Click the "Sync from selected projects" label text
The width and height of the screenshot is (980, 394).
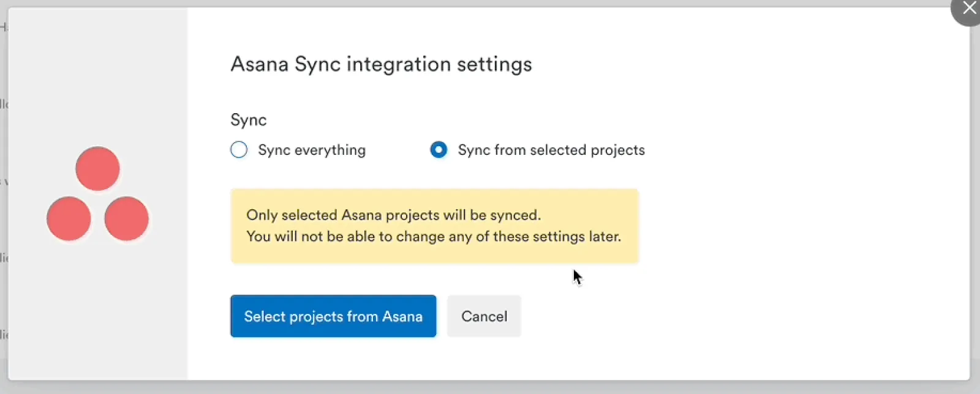click(551, 151)
